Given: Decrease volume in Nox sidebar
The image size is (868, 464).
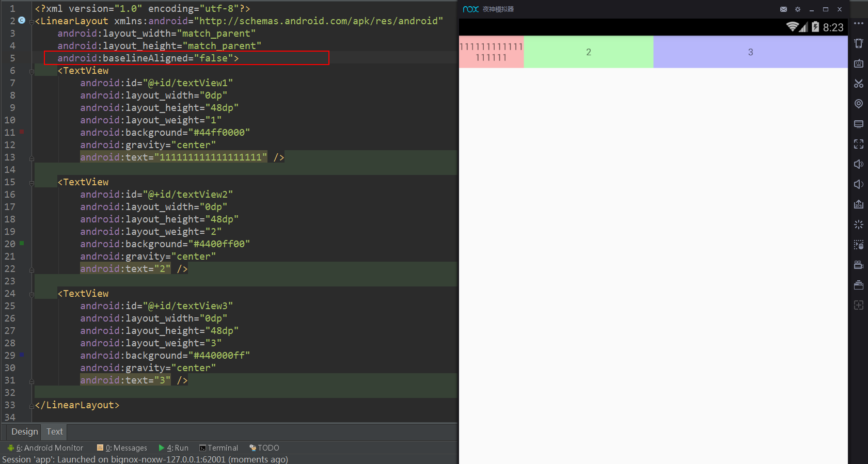Looking at the screenshot, I should pos(858,184).
